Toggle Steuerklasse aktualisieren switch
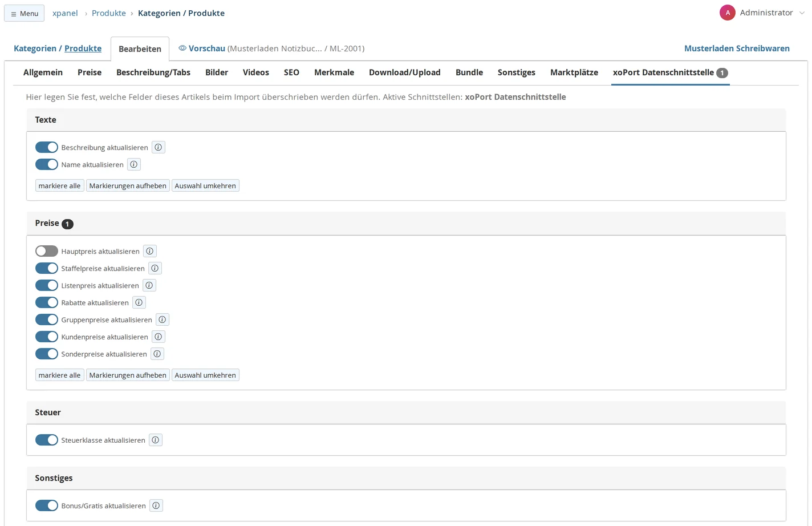This screenshot has width=812, height=526. tap(47, 440)
